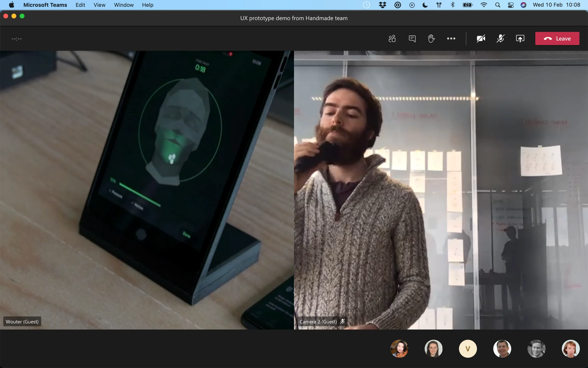Click the Time Machine menu bar icon
This screenshot has width=588, height=368.
(366, 5)
